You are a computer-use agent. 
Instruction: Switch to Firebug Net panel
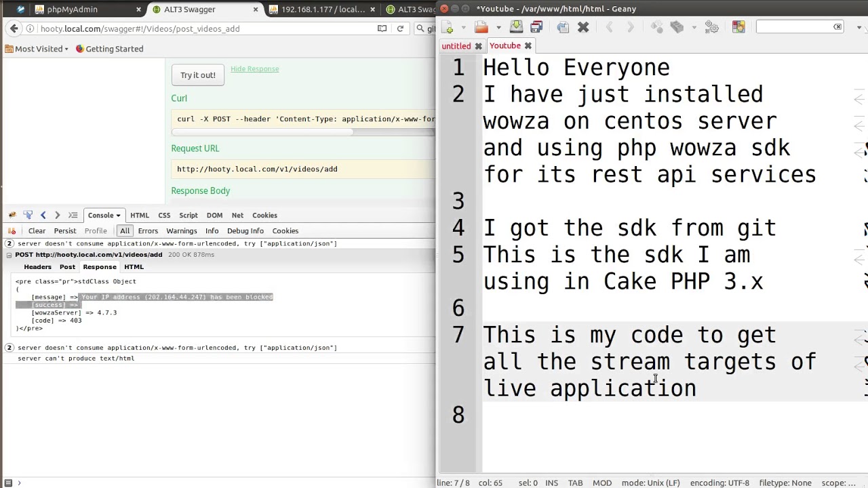(237, 215)
